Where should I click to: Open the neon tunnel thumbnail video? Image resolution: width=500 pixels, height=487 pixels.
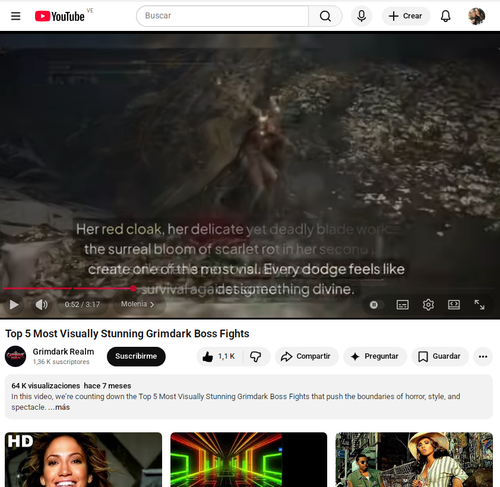click(249, 460)
